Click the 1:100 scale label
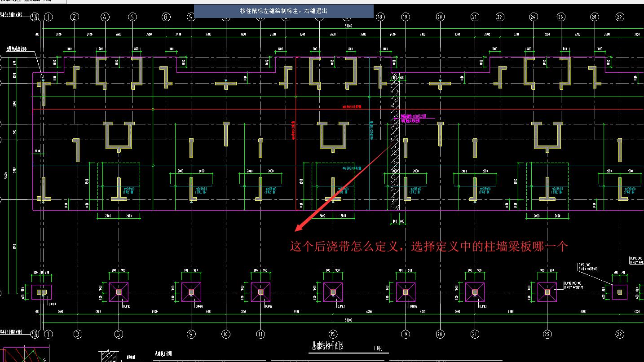The height and width of the screenshot is (362, 644). coord(378,348)
